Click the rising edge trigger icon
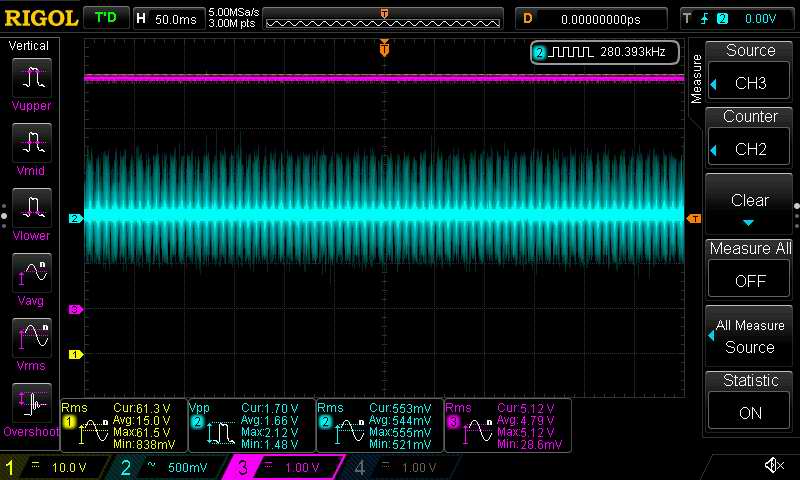This screenshot has width=800, height=480. [704, 19]
